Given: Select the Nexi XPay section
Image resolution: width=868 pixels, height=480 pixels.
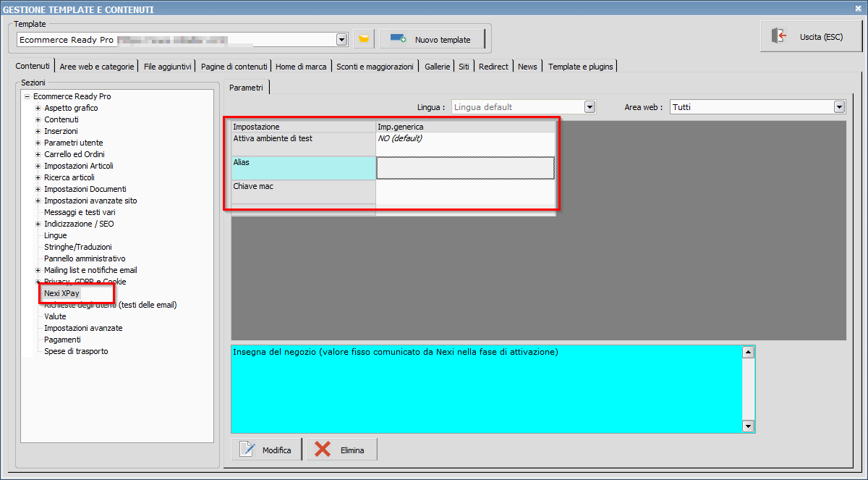Looking at the screenshot, I should [61, 293].
